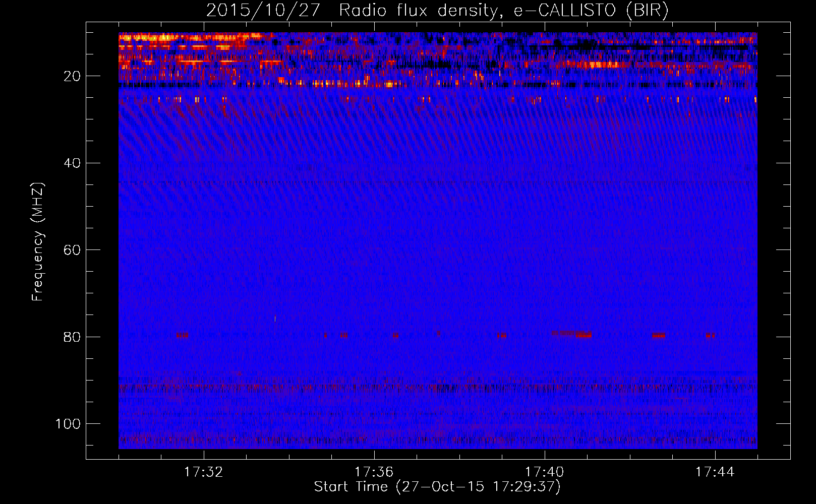Click the 80 MHz frequency tick label

pos(72,337)
